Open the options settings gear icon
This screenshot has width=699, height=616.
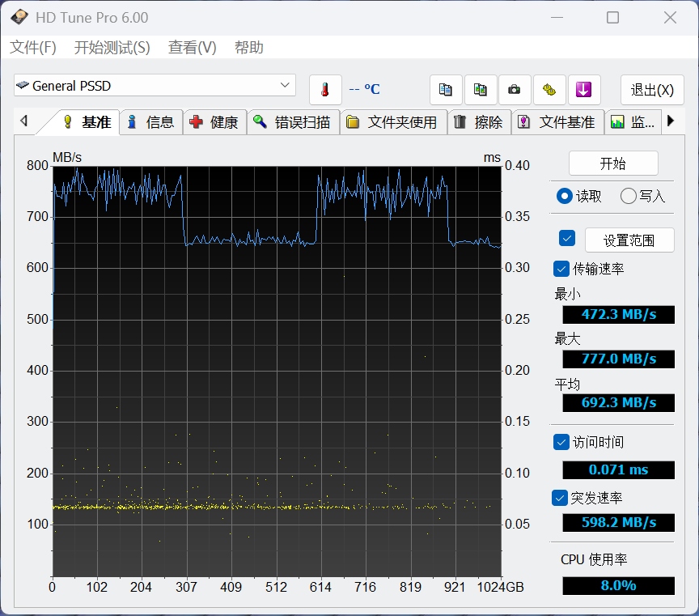click(549, 90)
